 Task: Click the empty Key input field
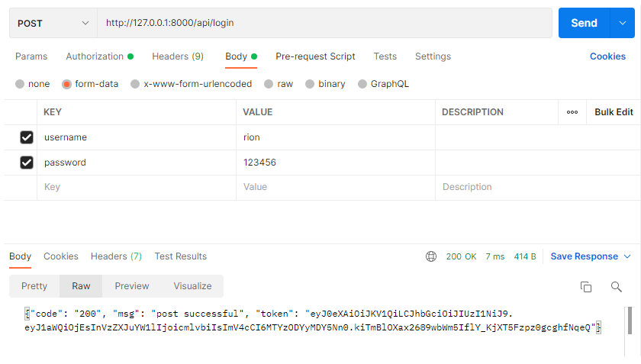pyautogui.click(x=137, y=187)
